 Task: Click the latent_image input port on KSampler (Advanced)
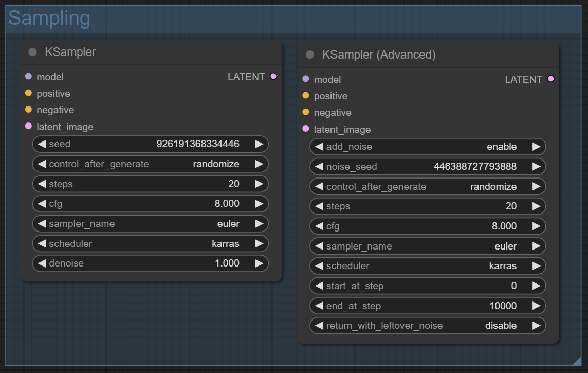coord(306,129)
